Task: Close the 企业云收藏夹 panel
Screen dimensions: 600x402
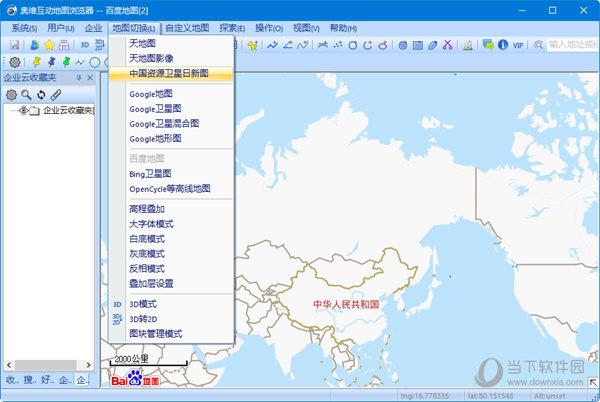Action: pos(90,78)
